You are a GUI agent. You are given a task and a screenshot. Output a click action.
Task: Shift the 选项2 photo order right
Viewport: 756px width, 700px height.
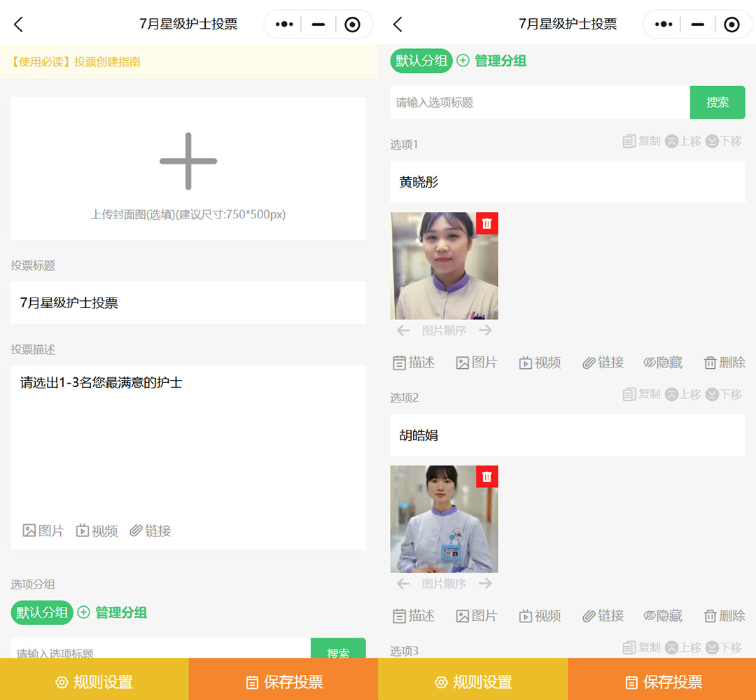coord(486,583)
